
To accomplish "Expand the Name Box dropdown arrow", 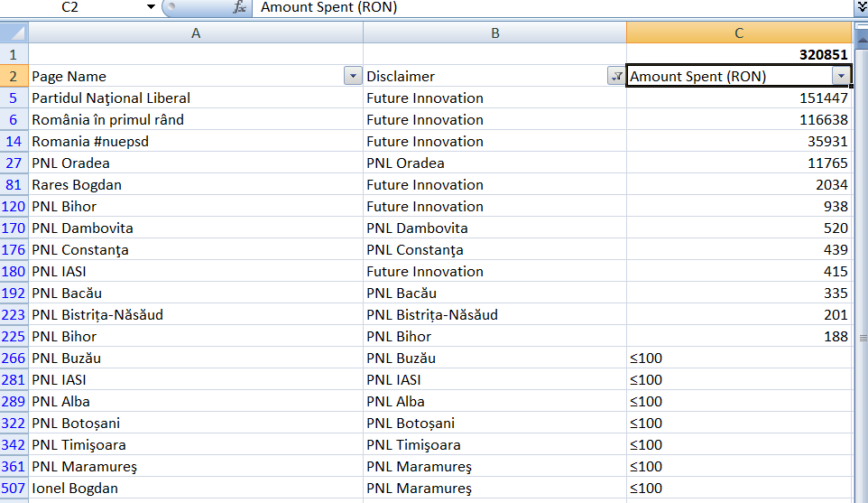I will 151,7.
